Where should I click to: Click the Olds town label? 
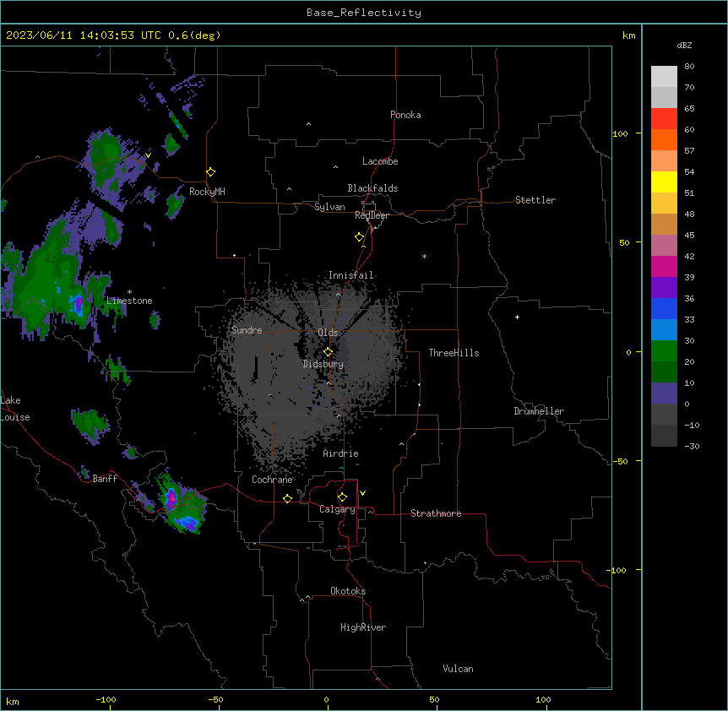click(328, 333)
